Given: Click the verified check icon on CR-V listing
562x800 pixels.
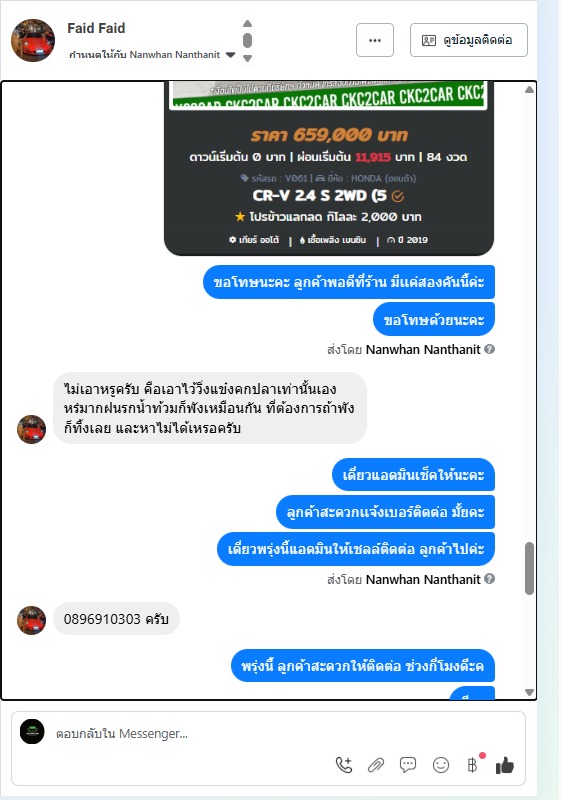Looking at the screenshot, I should point(398,196).
